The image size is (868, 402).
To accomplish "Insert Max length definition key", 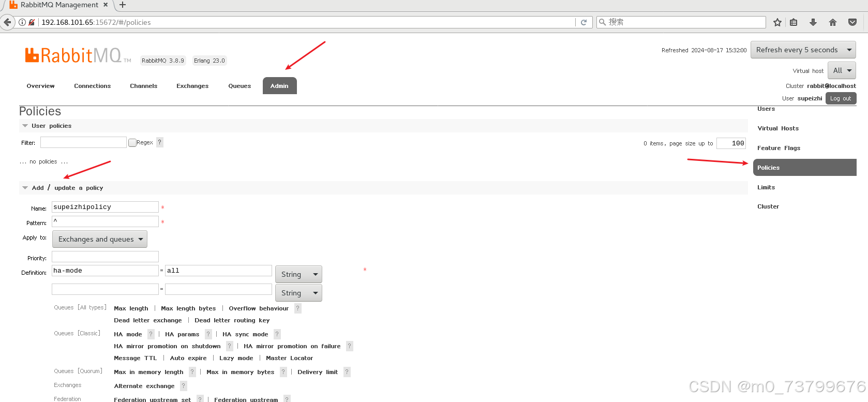I will click(x=131, y=308).
